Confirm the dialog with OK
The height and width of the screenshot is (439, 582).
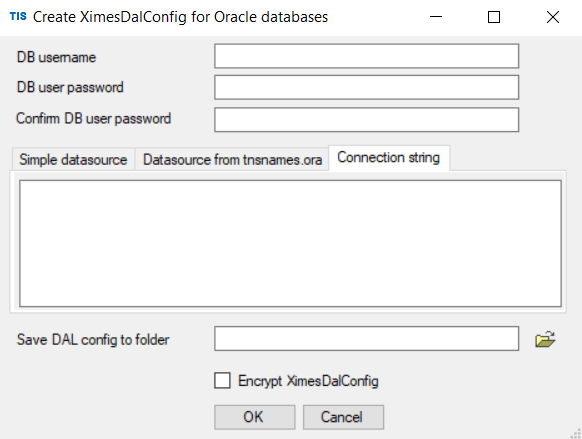tap(255, 417)
